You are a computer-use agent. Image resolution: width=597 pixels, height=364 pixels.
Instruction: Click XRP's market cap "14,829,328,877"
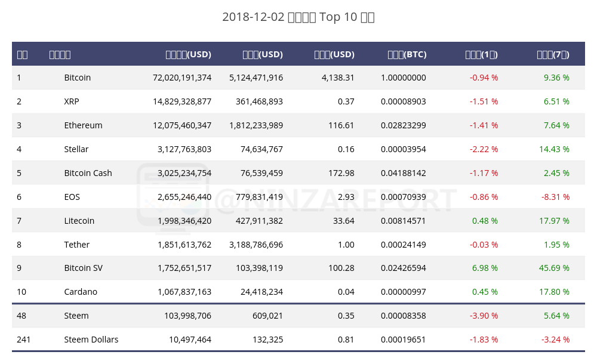(182, 101)
